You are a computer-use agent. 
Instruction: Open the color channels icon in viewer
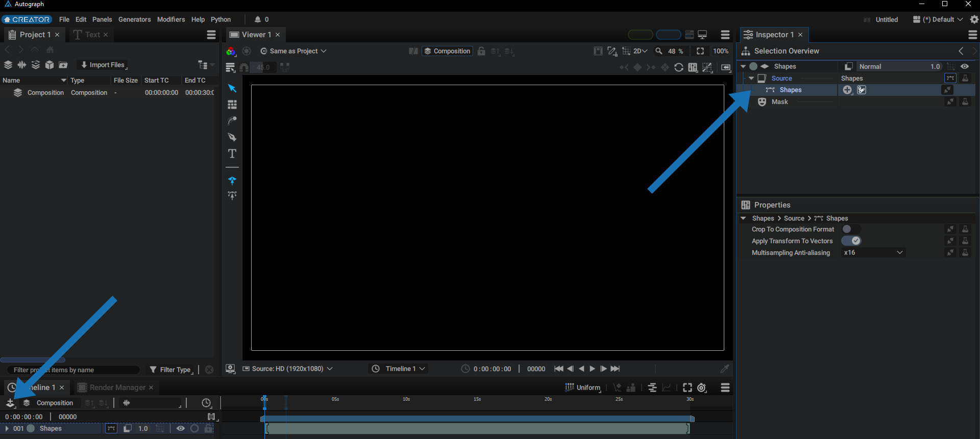pos(231,51)
